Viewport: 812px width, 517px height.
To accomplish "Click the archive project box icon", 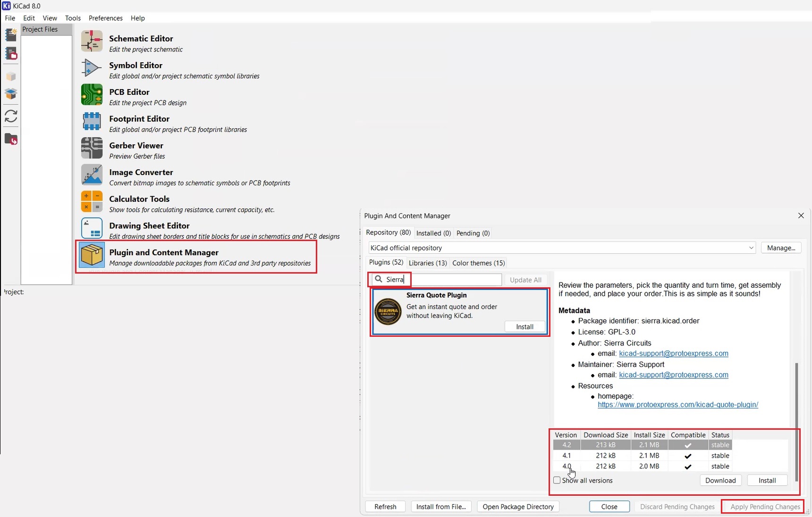I will tap(11, 76).
